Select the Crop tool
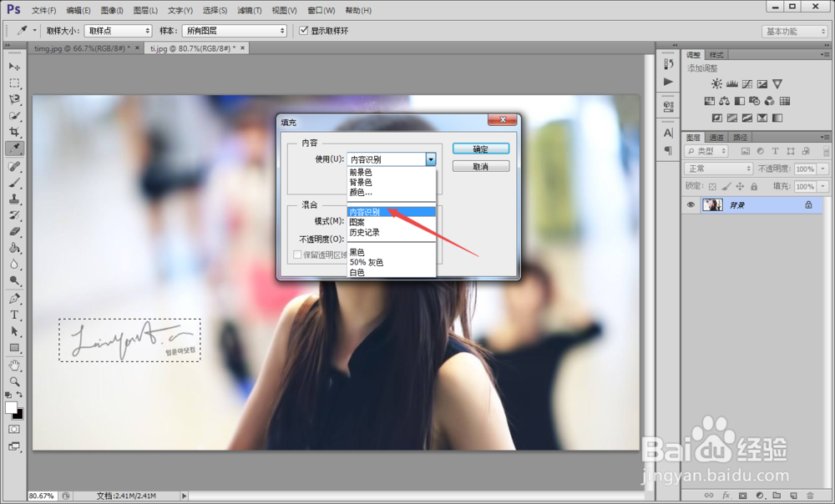 [14, 133]
